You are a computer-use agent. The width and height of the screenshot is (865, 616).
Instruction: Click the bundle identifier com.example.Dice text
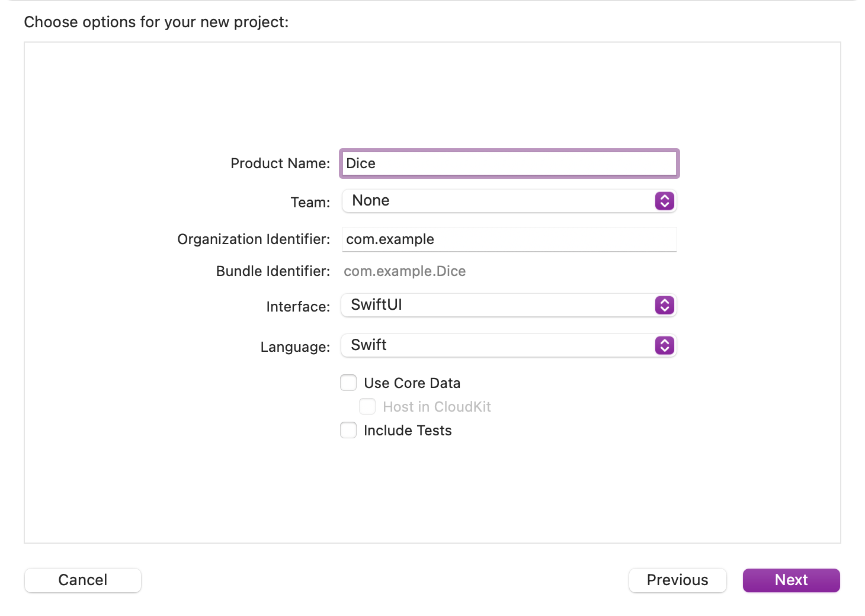point(405,271)
